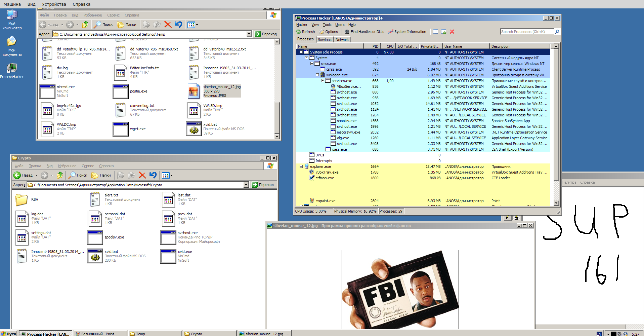Click the Пуск start button
The image size is (644, 336).
[x=9, y=334]
